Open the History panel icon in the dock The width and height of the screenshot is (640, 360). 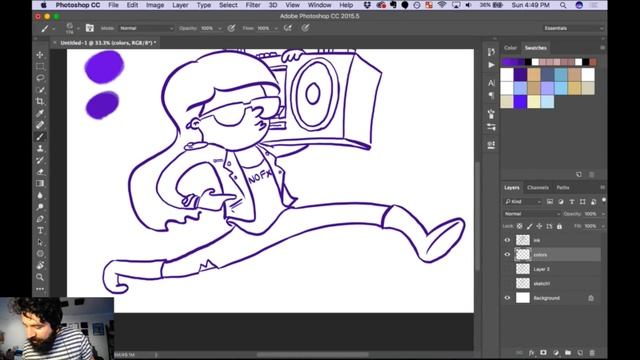[491, 52]
